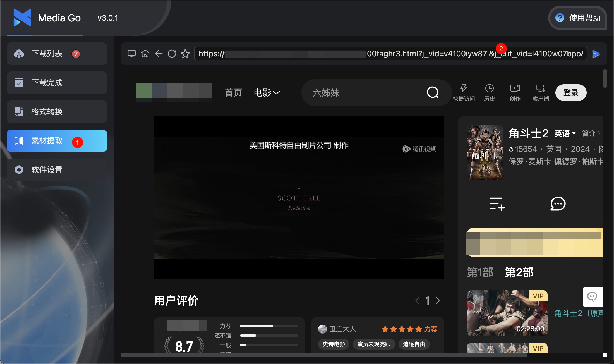The height and width of the screenshot is (364, 614).
Task: Click the 创作 camera icon
Action: 515,92
